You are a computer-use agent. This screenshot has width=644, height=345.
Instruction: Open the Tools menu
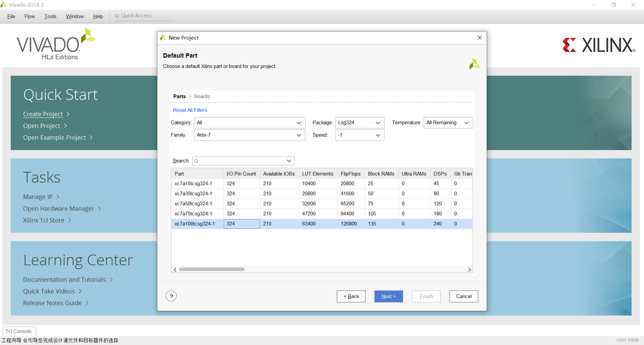[x=50, y=16]
